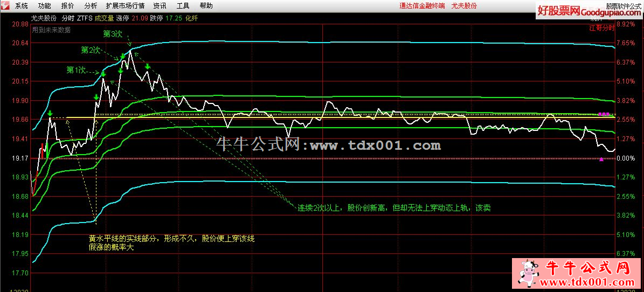Select the 分时 label in chart header

click(68, 18)
